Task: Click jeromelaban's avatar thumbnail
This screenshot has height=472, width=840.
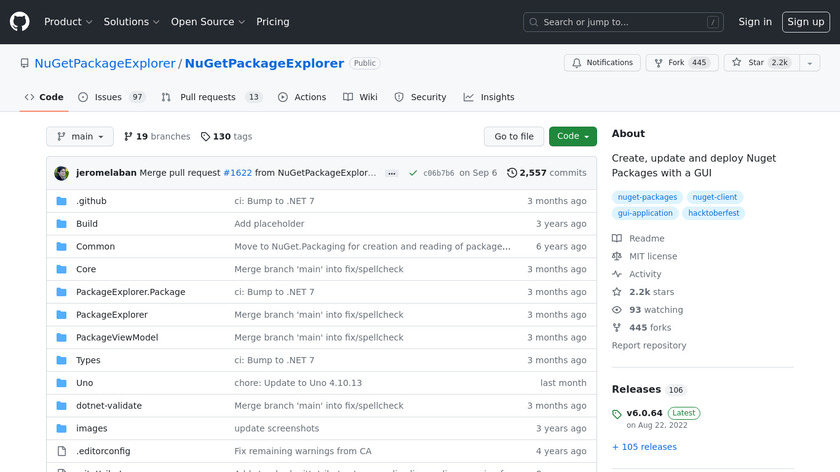Action: [62, 173]
